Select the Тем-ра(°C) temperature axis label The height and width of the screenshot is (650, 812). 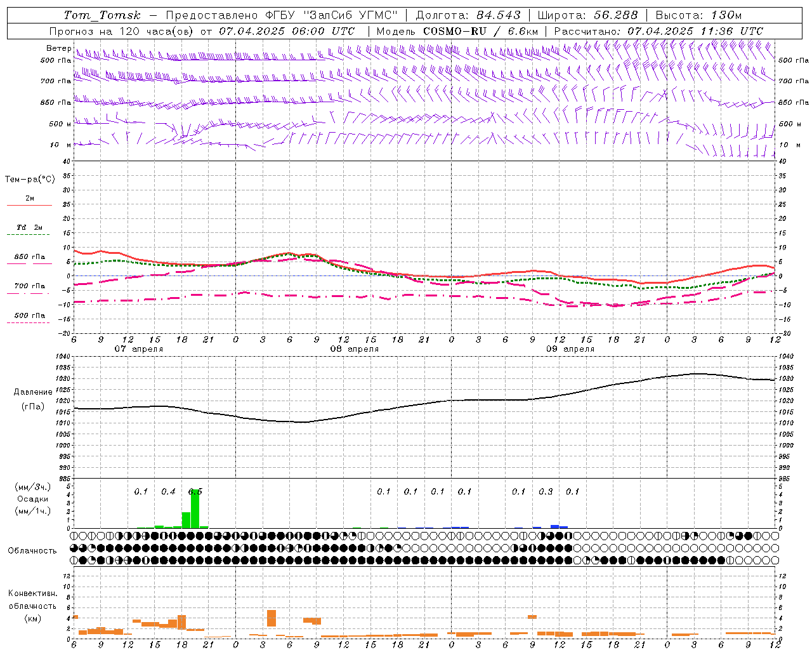click(x=30, y=179)
